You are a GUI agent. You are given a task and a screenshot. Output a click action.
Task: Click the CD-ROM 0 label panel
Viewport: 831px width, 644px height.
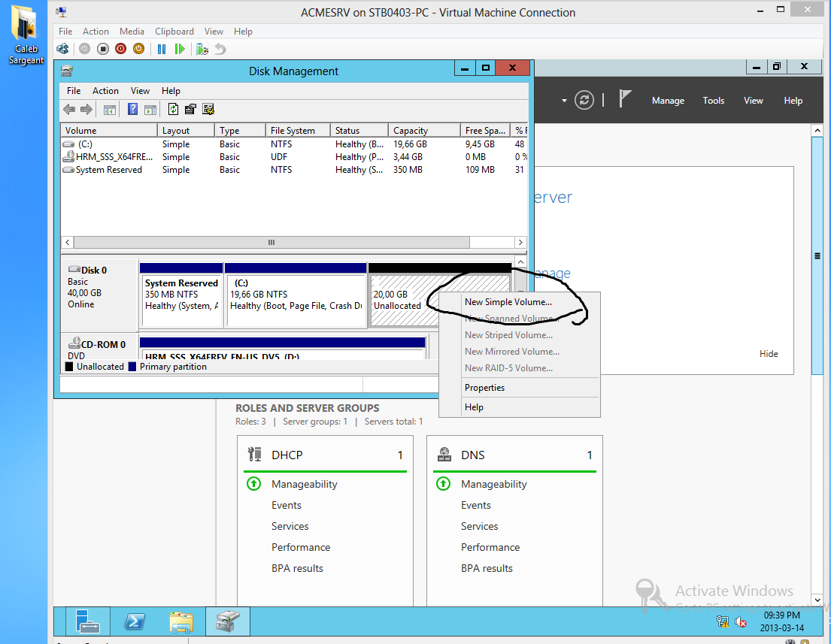99,347
